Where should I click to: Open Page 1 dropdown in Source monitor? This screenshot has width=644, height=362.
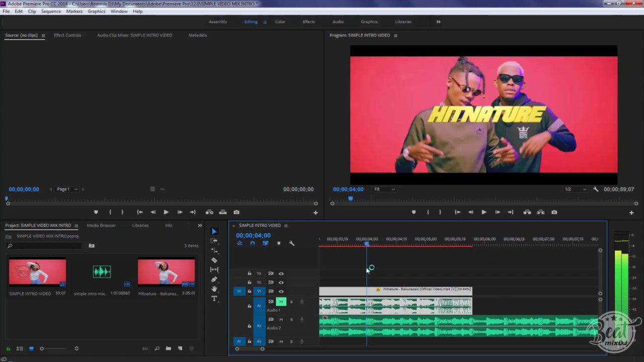[x=67, y=189]
